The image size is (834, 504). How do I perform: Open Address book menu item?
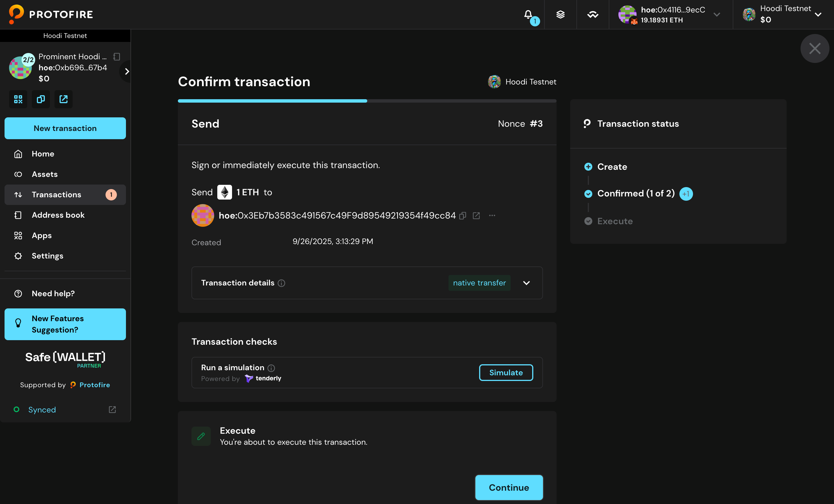58,215
